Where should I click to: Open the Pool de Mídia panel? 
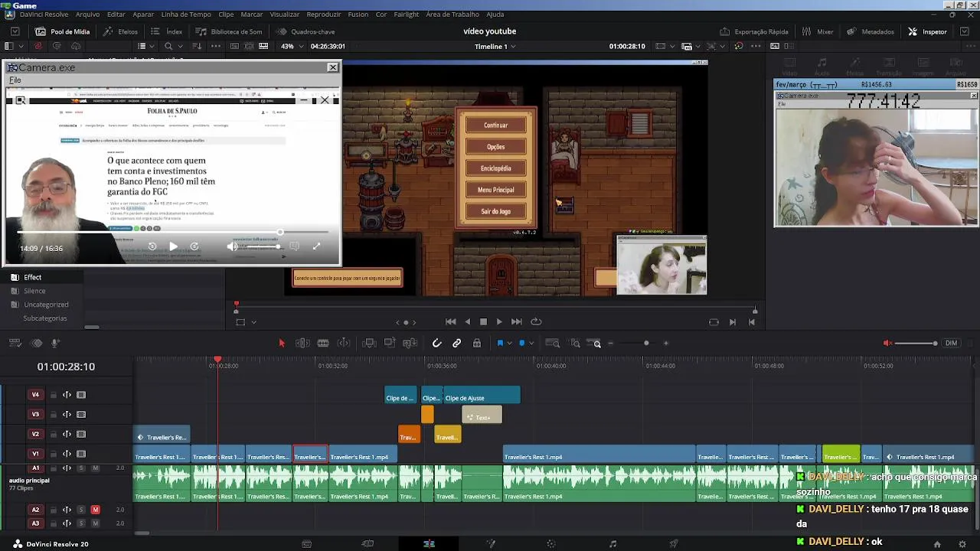[63, 31]
